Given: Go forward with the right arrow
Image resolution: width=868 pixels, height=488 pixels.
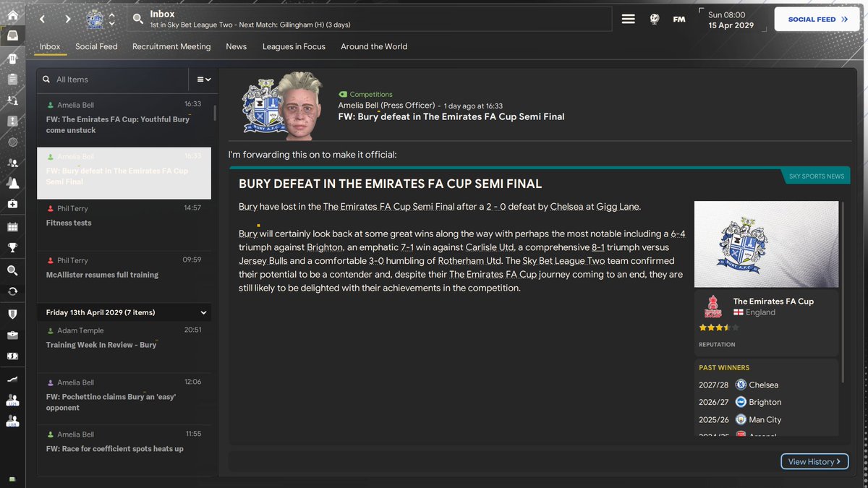Looking at the screenshot, I should 67,20.
